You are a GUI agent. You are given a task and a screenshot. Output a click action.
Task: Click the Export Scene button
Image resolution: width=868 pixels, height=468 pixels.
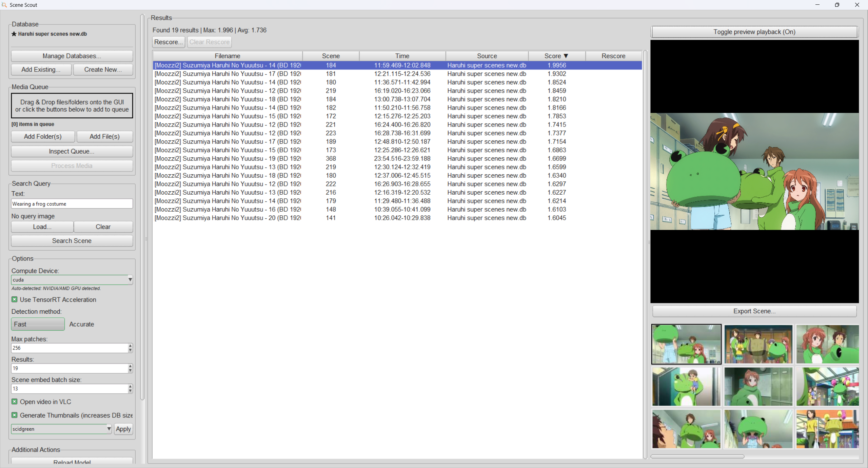click(x=754, y=311)
